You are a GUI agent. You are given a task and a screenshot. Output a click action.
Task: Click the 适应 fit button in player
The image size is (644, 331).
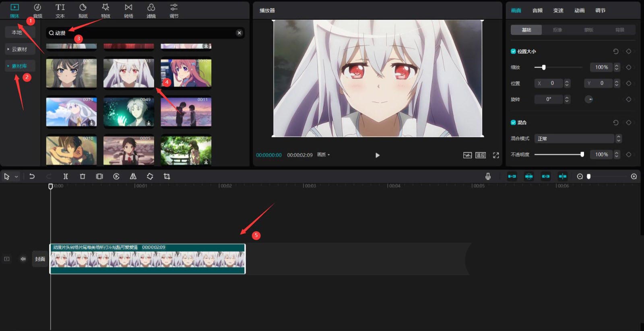tap(481, 155)
